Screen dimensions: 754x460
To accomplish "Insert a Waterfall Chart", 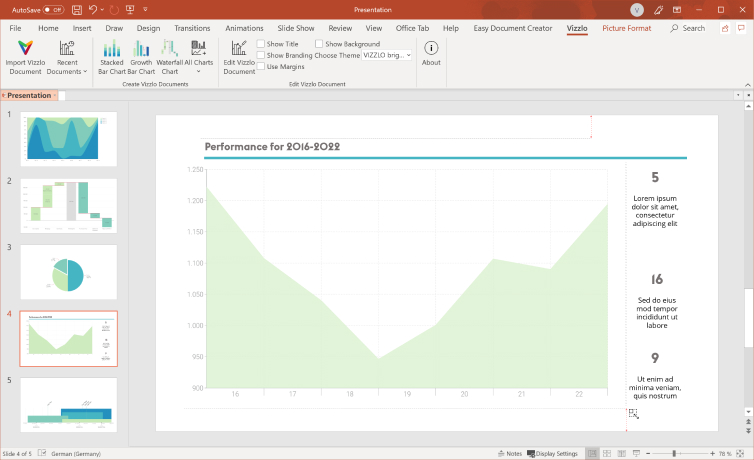I will click(x=169, y=58).
